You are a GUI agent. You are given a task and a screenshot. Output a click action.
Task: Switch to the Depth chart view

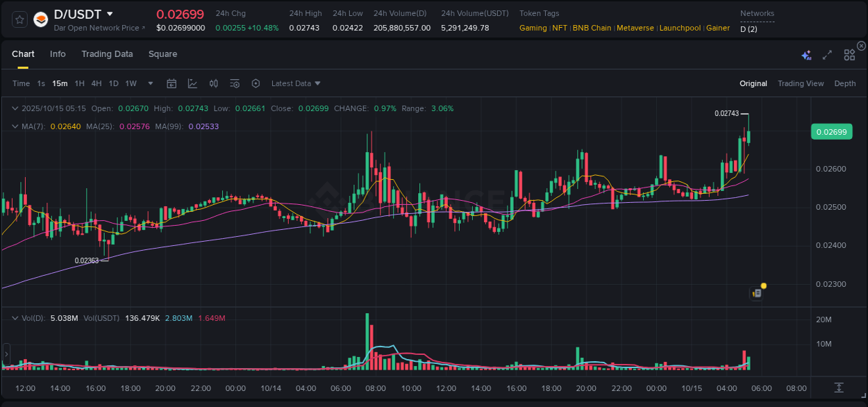845,83
